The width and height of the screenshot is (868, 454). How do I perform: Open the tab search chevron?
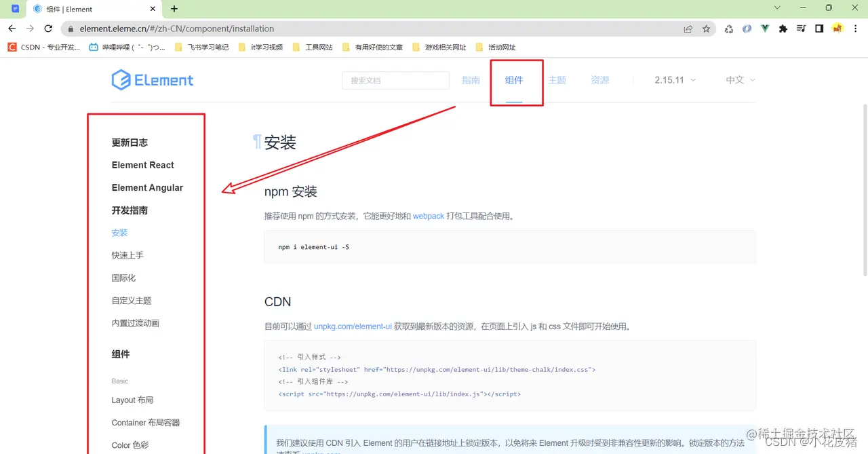777,7
